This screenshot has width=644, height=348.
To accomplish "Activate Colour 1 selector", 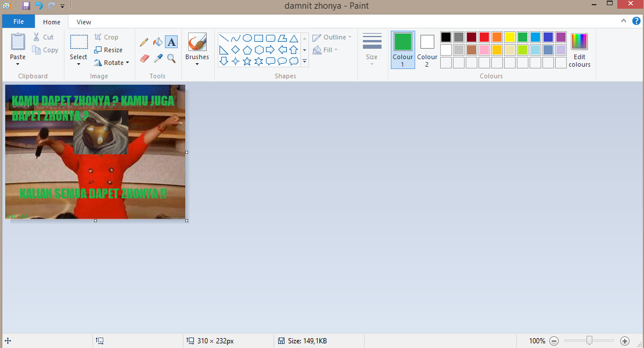I will point(403,50).
